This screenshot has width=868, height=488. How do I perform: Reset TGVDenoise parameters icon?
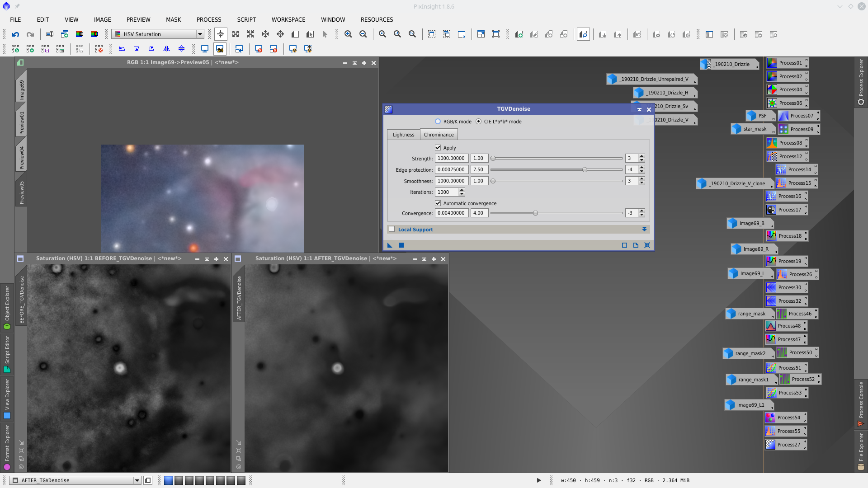[647, 245]
